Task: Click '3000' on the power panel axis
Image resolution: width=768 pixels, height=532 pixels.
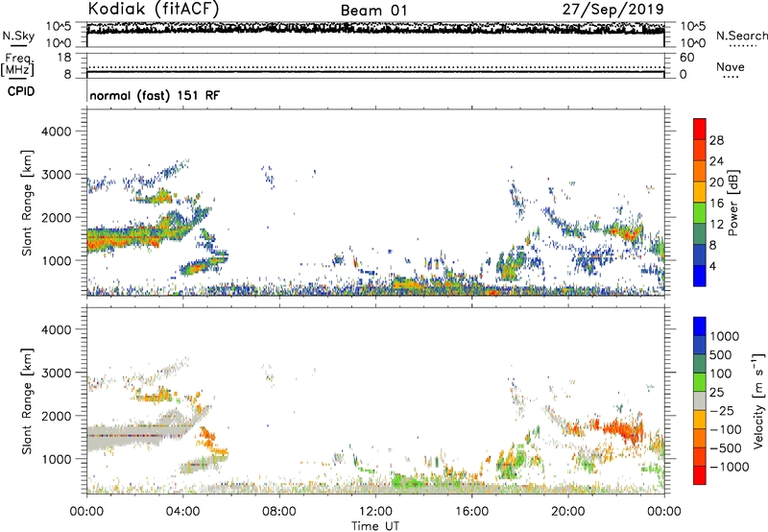Action: click(x=56, y=175)
